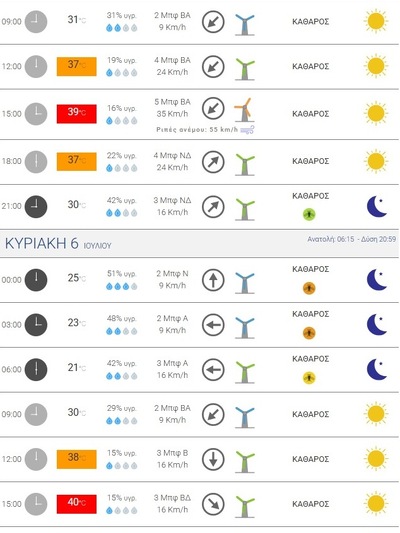Viewport: 400px width, 533px height.
Task: Click the southeast-pointing wind arrow at Sunday 15:00
Action: tap(213, 504)
